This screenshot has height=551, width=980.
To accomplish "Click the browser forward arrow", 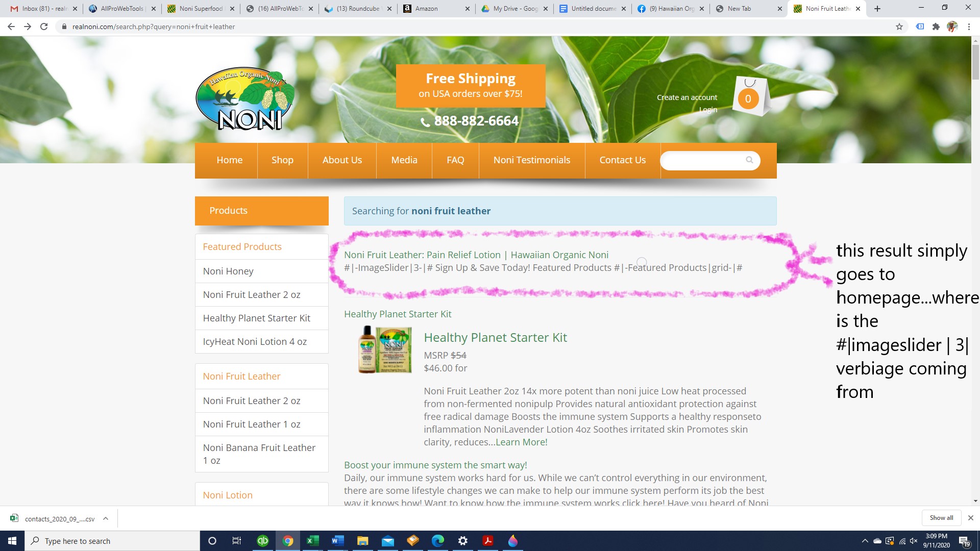I will [28, 27].
